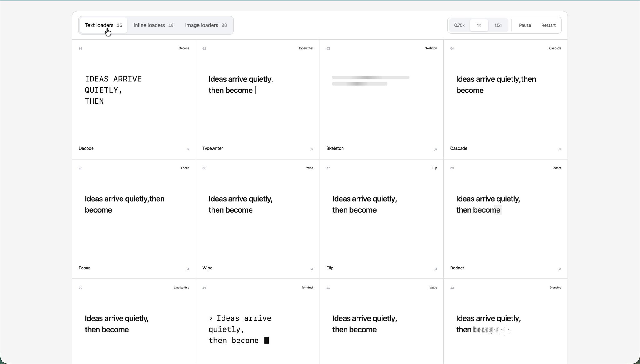
Task: Click the Redact tag at card top
Action: click(x=556, y=168)
